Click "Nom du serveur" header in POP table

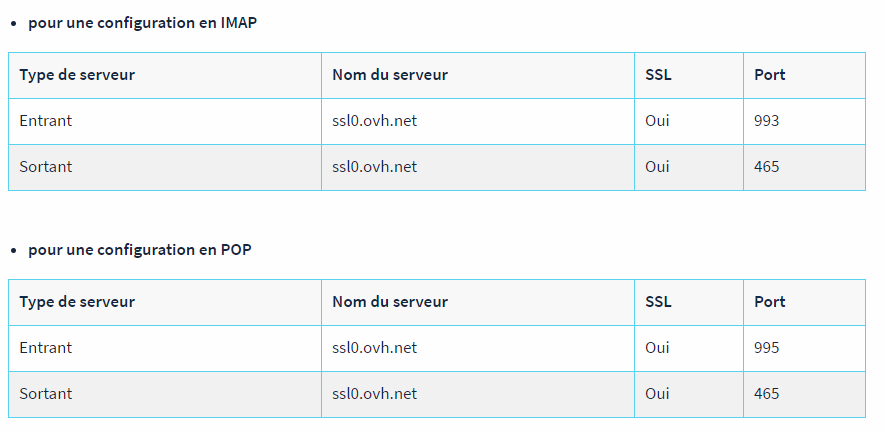point(390,302)
